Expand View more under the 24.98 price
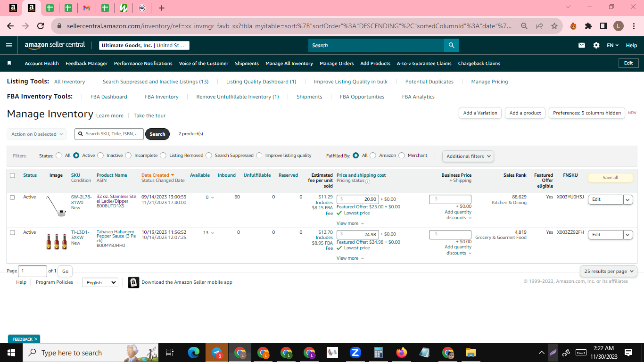 point(350,258)
